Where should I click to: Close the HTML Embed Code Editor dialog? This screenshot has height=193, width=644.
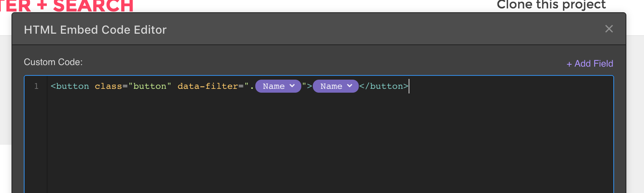click(x=609, y=29)
